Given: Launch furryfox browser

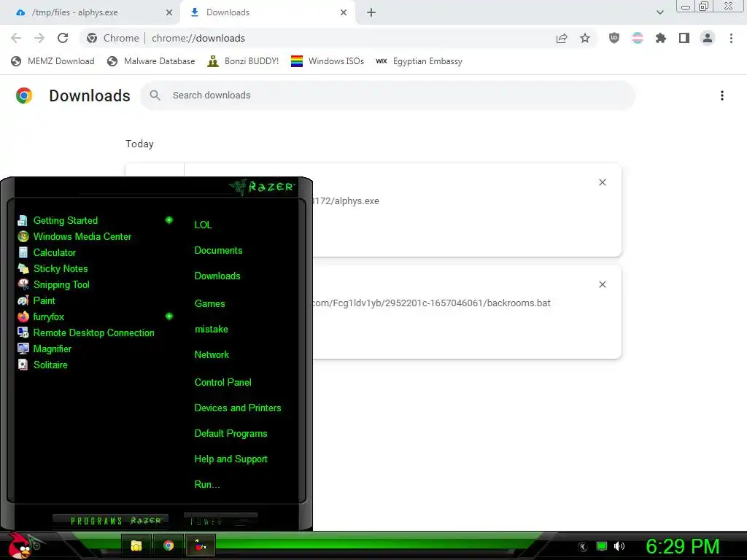Looking at the screenshot, I should (x=41, y=316).
